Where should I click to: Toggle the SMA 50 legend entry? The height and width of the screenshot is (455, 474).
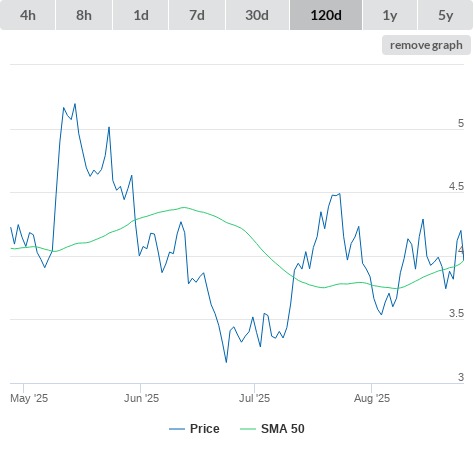(x=272, y=429)
